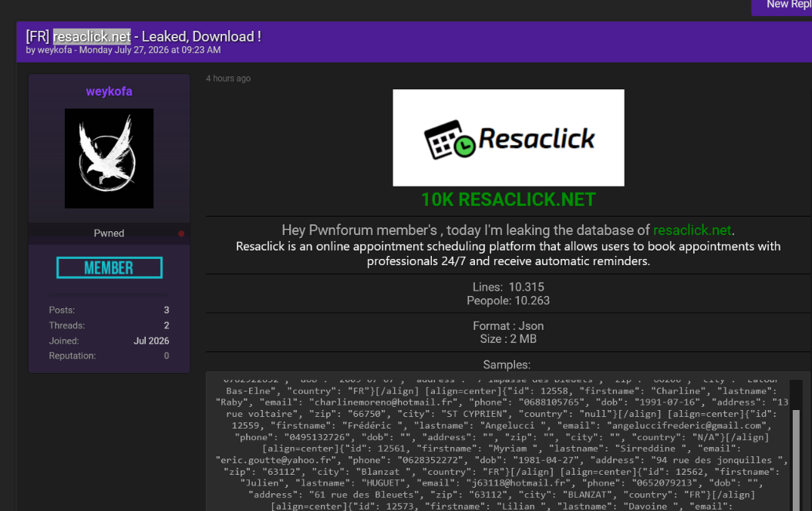
Task: Click the Posts count value 3
Action: pos(167,310)
